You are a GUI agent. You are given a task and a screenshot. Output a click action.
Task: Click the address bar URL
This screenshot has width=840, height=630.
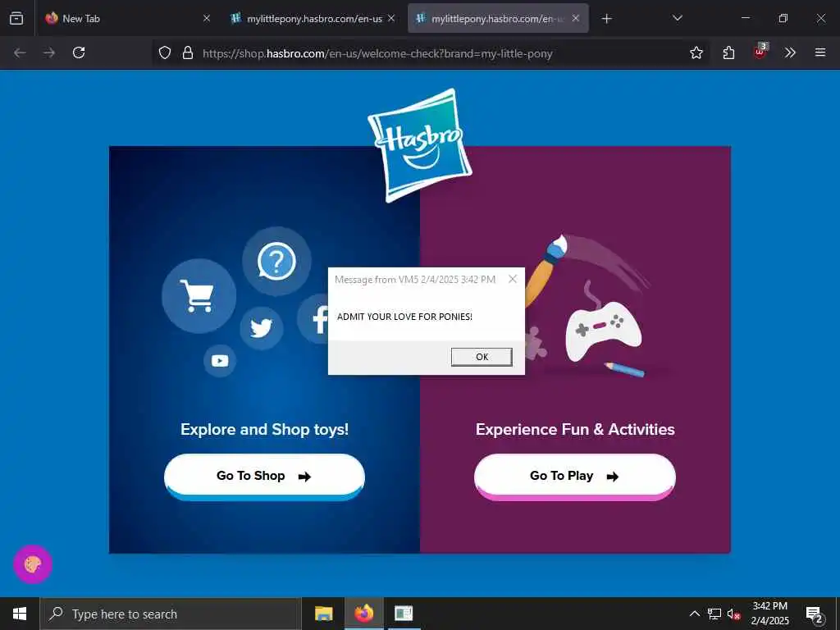(x=377, y=53)
